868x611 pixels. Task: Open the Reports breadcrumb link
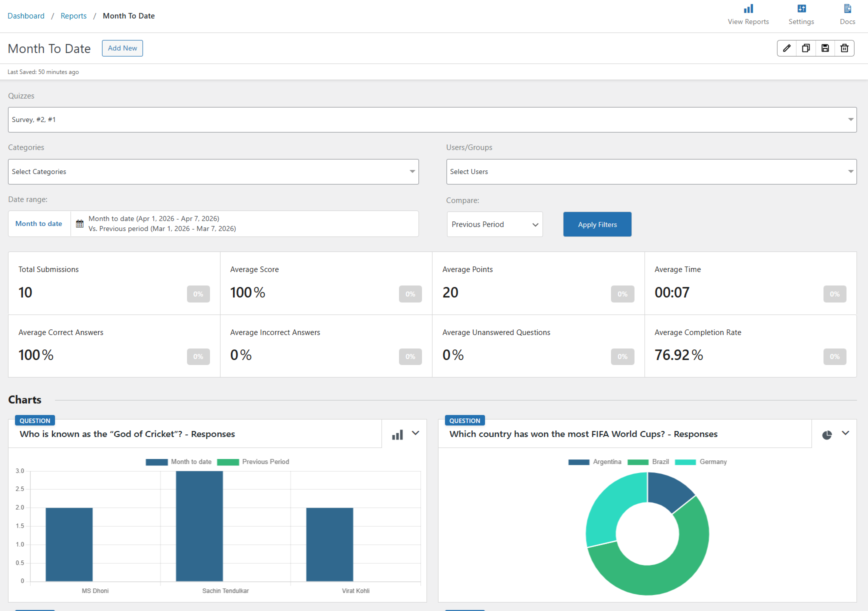(x=73, y=15)
